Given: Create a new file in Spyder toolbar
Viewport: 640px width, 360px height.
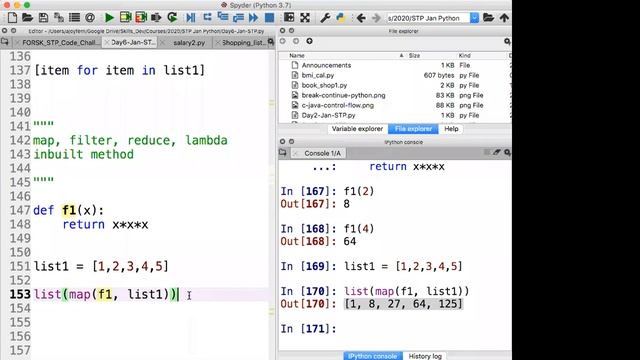Looking at the screenshot, I should 12,18.
